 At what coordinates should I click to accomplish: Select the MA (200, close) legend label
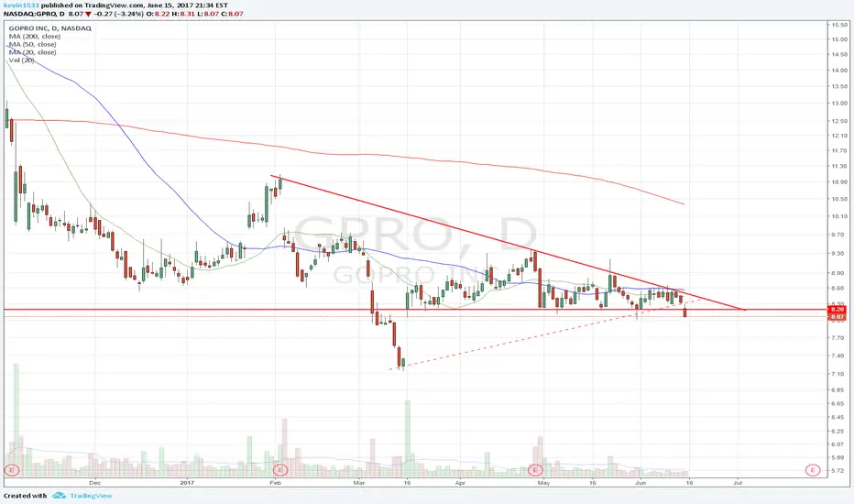click(x=35, y=37)
